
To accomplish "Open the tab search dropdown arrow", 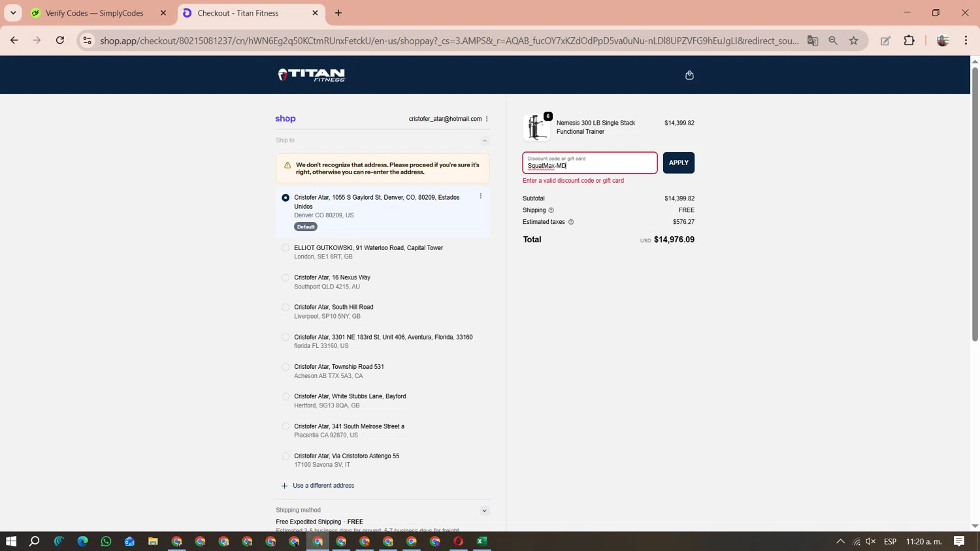I will [13, 13].
